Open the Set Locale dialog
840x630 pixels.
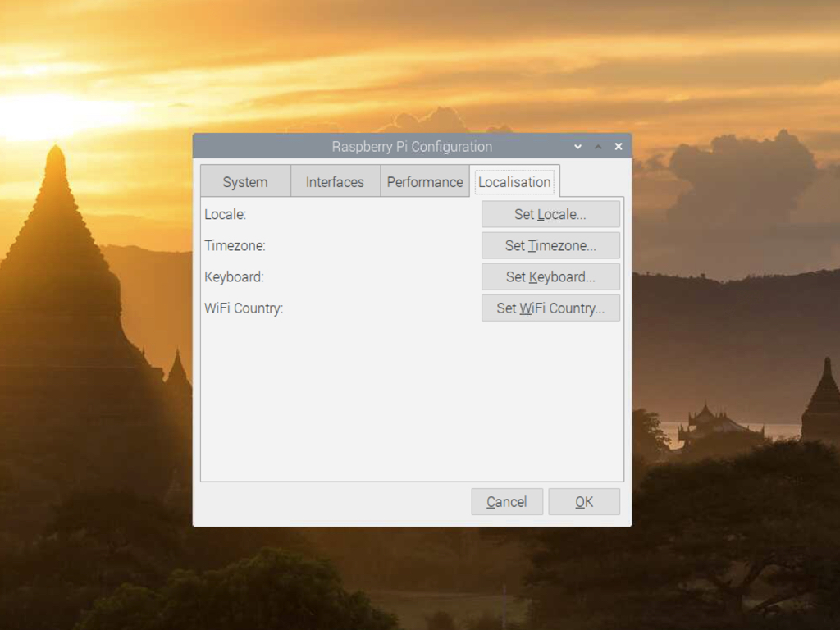550,213
